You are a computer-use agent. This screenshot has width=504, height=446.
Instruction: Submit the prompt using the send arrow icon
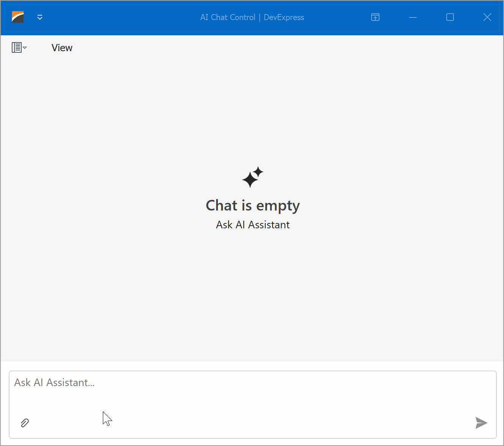[481, 423]
